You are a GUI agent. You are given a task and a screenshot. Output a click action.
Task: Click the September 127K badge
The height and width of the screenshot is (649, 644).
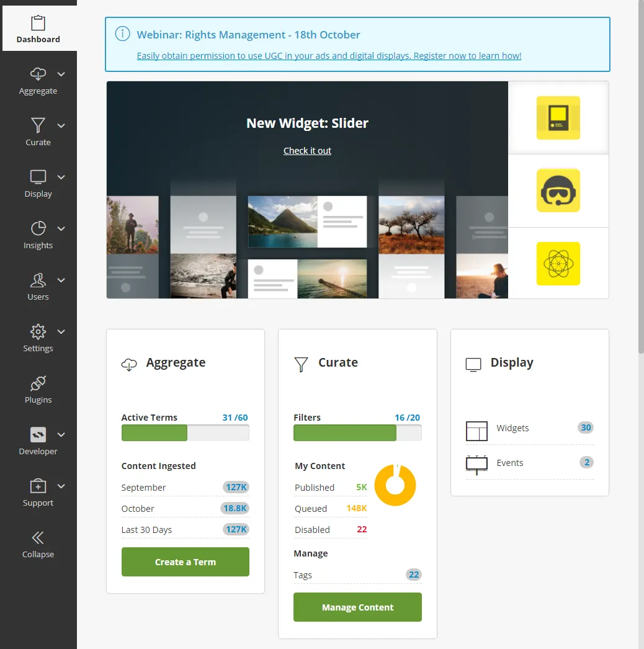tap(236, 487)
